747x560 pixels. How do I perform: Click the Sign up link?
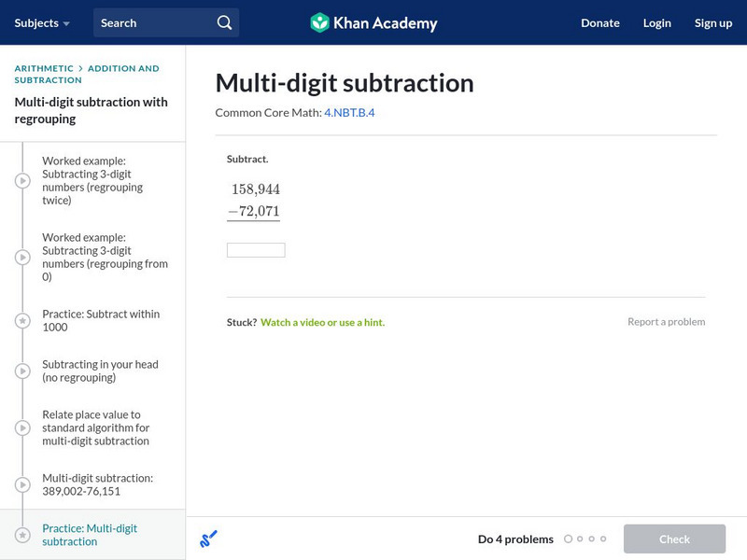tap(712, 22)
